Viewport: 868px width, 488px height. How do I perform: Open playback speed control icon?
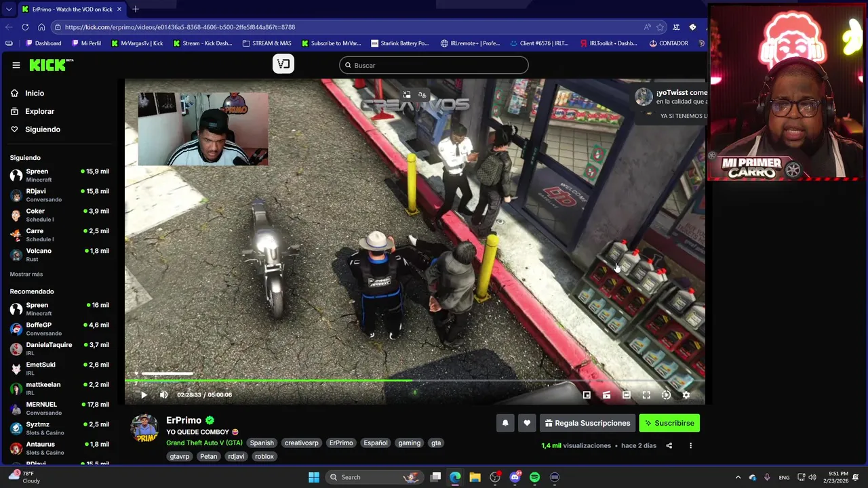click(x=666, y=394)
